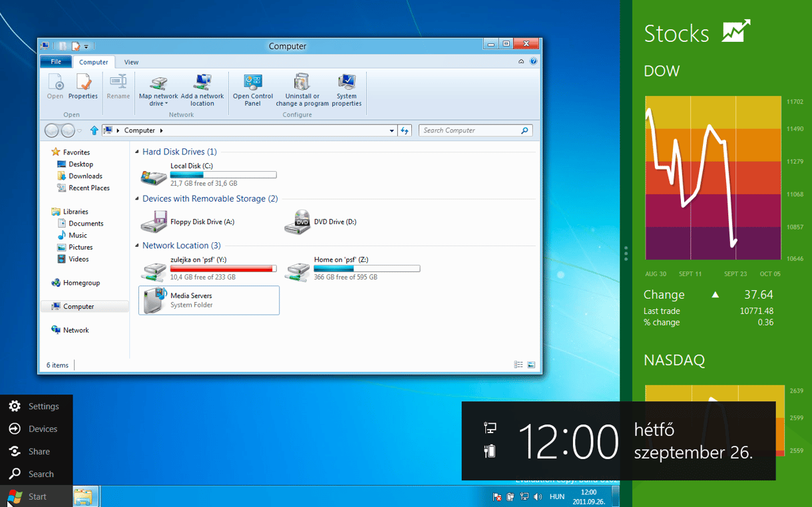Switch to details view icon in status bar

click(x=518, y=365)
